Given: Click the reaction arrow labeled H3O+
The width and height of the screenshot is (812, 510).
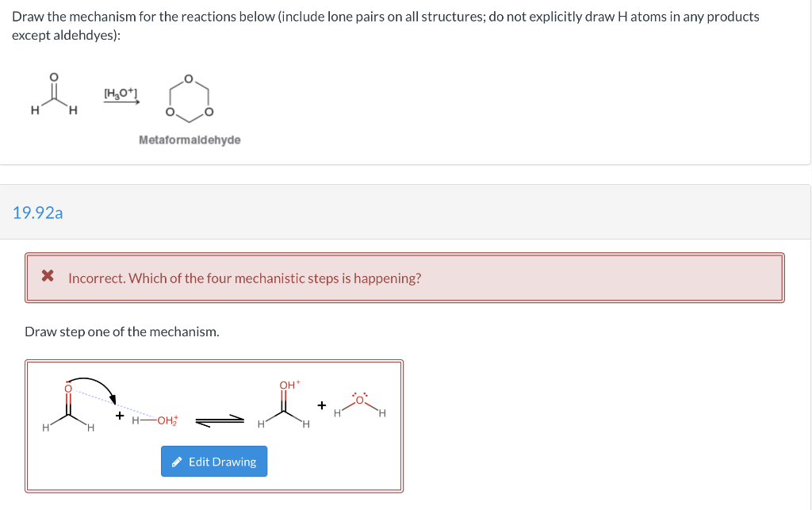Looking at the screenshot, I should tap(120, 99).
